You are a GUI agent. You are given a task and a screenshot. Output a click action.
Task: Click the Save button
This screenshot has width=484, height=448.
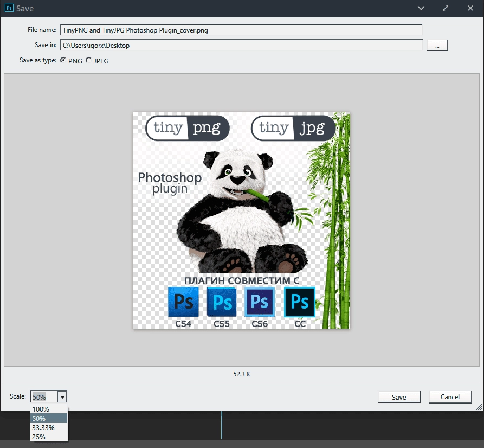pyautogui.click(x=399, y=397)
